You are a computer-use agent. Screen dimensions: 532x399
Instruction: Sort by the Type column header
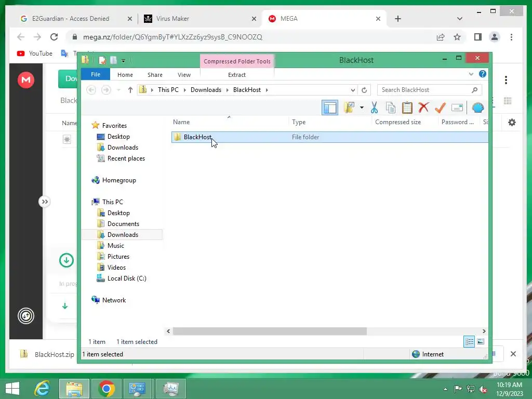299,122
